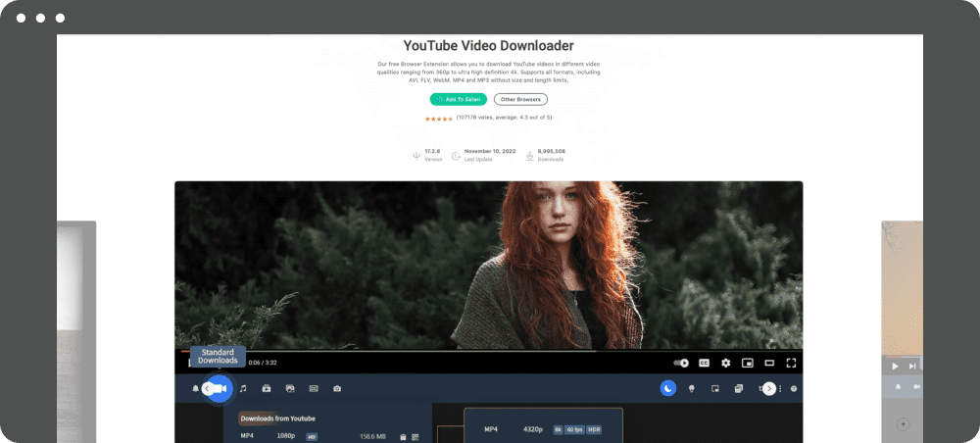Open the audio downloads music note icon
Screen dimensions: 980x443
coord(243,389)
